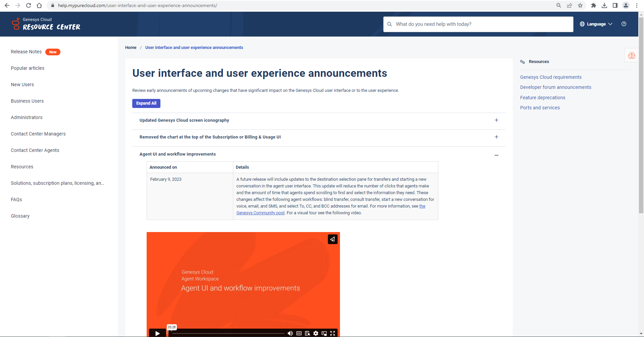644x337 pixels.
Task: Bookmark this page with the star icon
Action: point(580,5)
